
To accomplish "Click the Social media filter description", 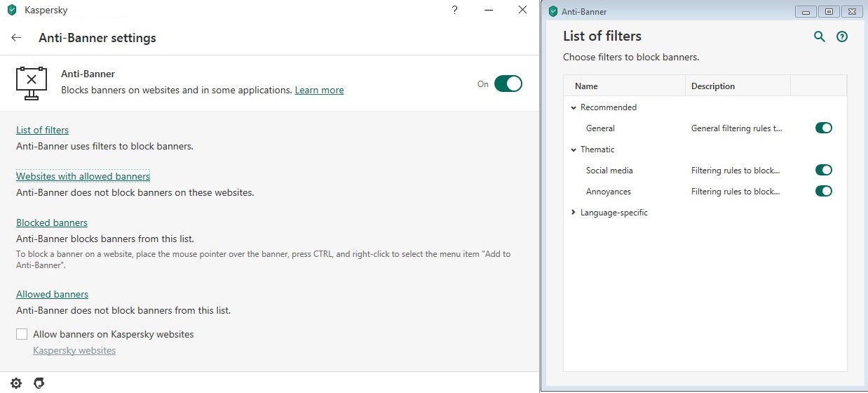I will tap(735, 171).
